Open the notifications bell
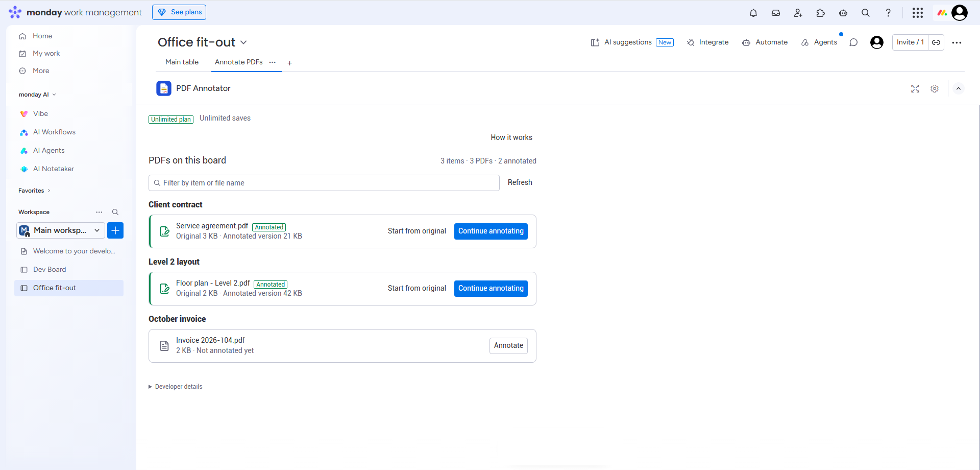 coord(753,13)
